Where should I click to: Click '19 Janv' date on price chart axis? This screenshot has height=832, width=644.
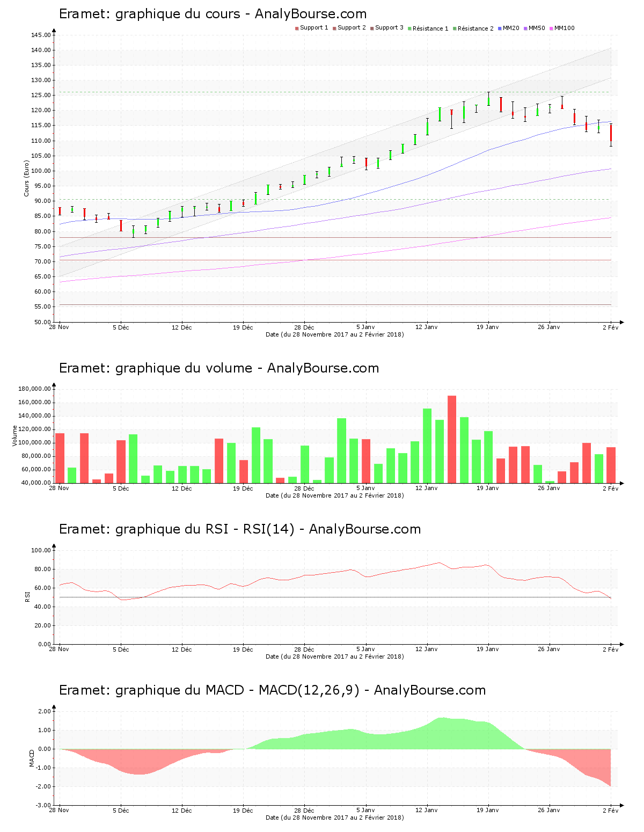[488, 327]
